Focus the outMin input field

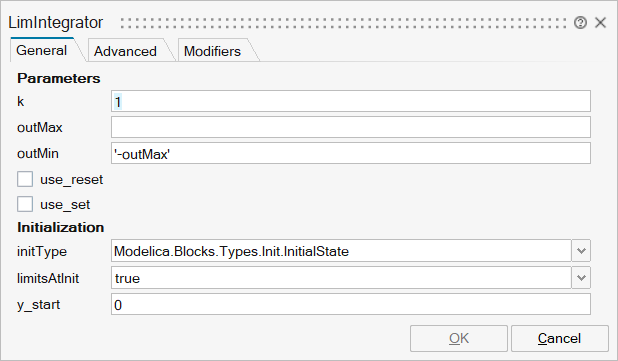[x=351, y=153]
